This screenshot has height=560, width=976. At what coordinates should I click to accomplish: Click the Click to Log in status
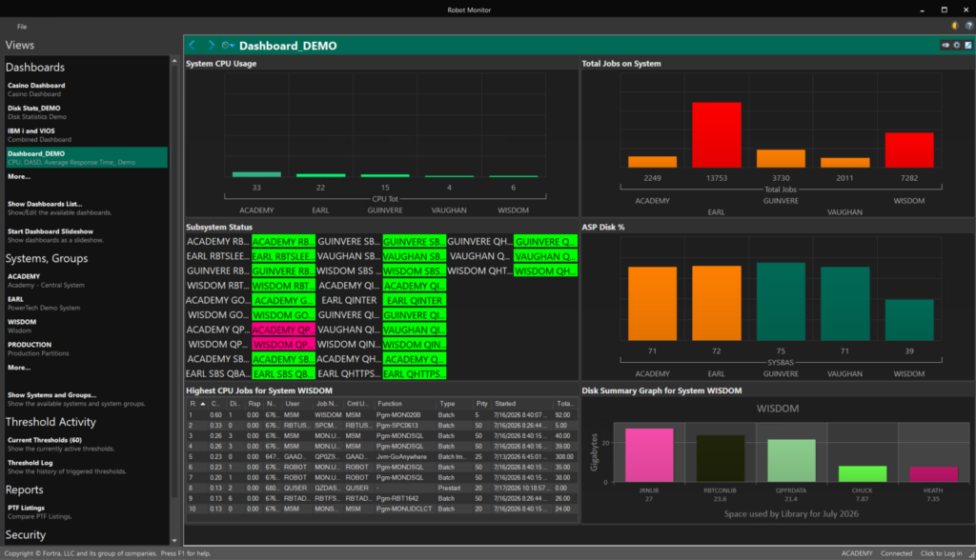(x=941, y=553)
